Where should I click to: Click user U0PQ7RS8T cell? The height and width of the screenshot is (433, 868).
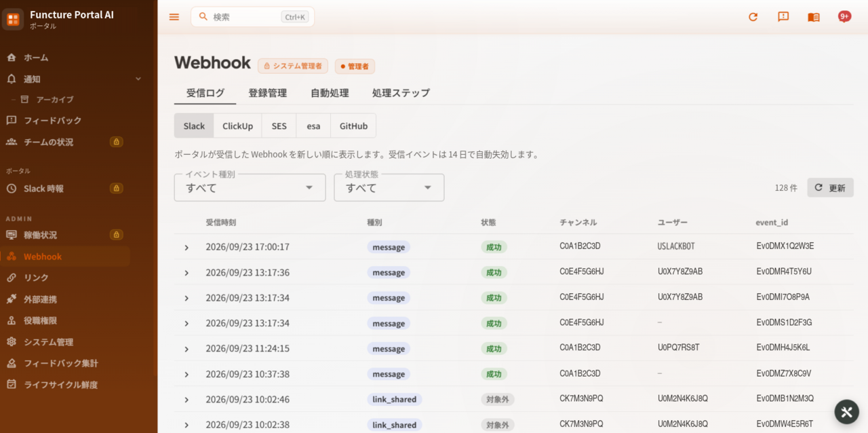pos(678,347)
